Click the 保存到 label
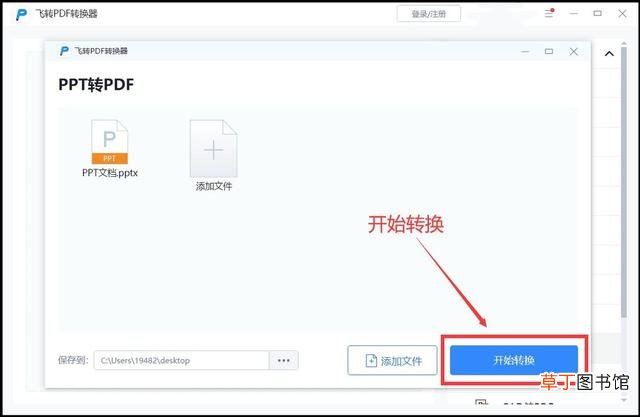Viewport: 640px width, 417px height. point(73,360)
